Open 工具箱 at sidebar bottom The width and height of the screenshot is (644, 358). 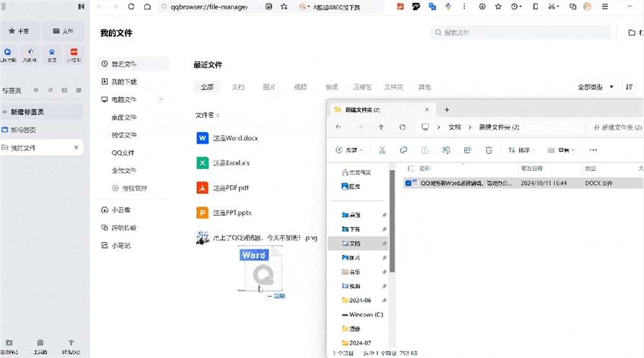(40, 347)
